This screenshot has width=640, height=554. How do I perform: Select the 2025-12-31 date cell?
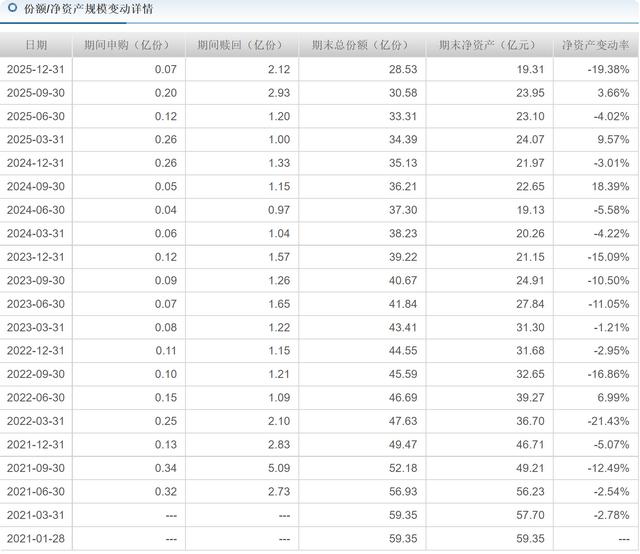pos(36,70)
